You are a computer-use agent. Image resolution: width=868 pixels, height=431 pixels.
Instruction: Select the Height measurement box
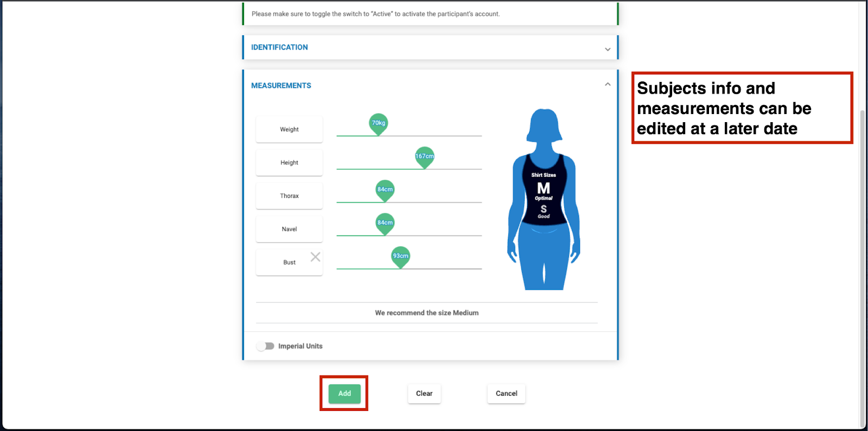[x=289, y=162]
